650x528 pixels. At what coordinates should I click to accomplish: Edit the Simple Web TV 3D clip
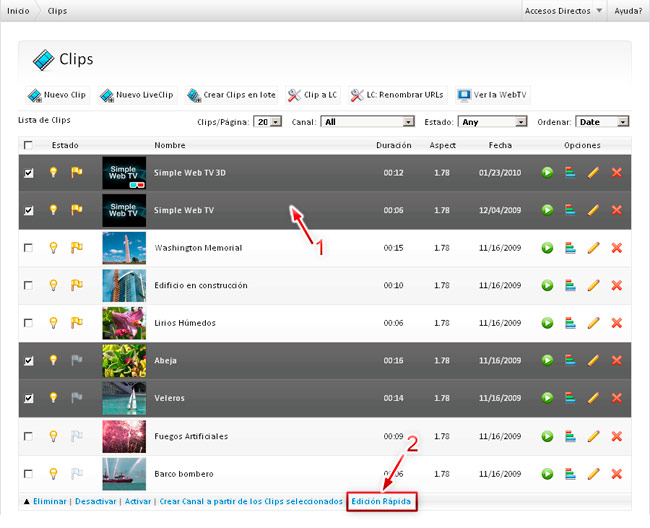tap(593, 172)
